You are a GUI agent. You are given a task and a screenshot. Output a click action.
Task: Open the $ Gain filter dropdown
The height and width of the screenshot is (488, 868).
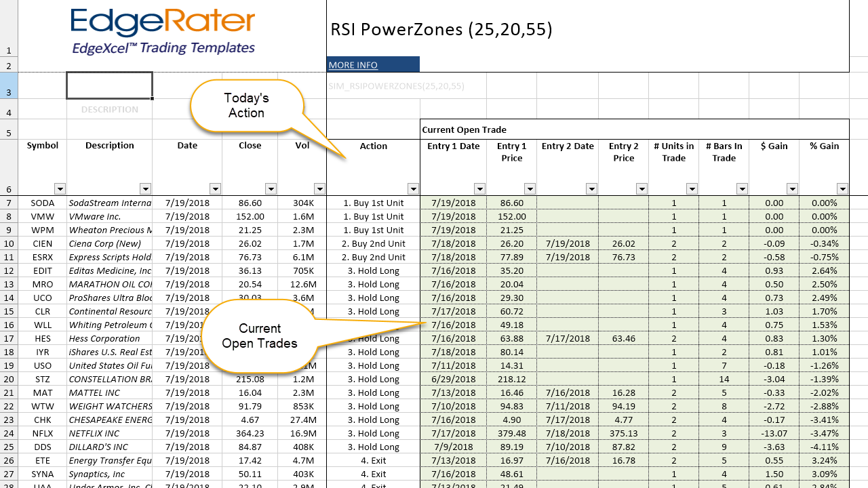[x=793, y=189]
